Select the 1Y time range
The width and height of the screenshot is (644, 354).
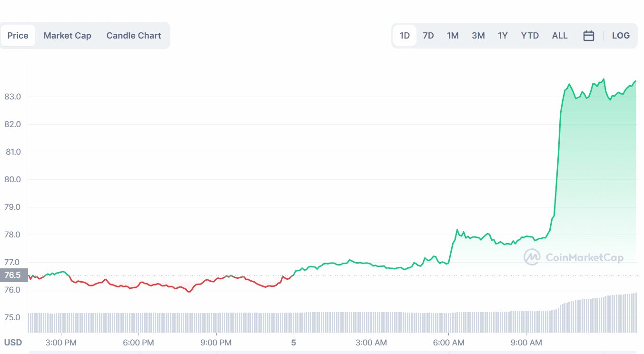[503, 36]
